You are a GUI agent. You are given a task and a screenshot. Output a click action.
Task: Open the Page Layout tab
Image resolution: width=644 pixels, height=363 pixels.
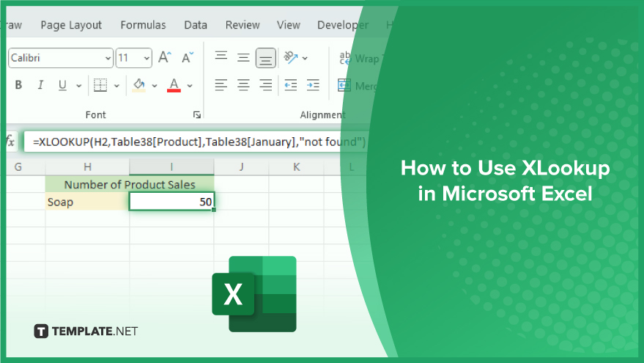pyautogui.click(x=71, y=25)
